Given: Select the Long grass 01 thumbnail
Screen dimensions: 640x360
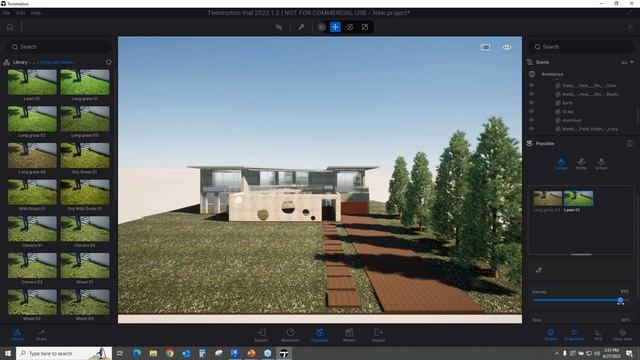Looking at the screenshot, I should click(85, 82).
